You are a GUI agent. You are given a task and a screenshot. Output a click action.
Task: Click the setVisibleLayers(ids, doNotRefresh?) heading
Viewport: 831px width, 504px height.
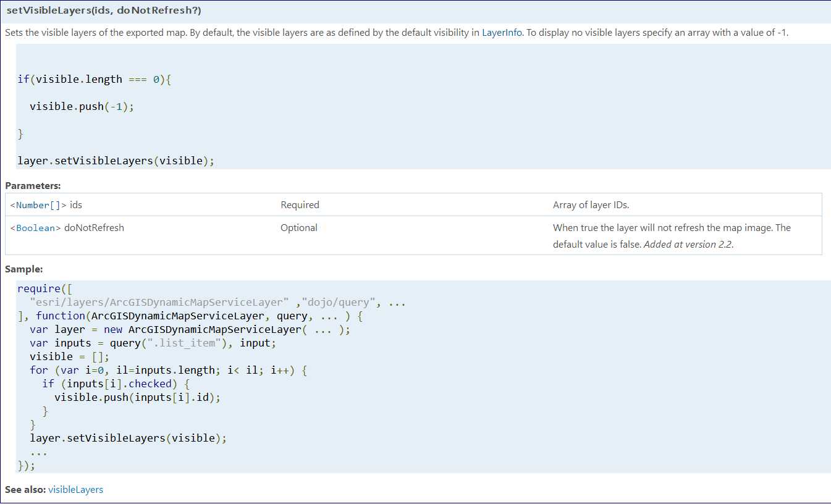103,11
